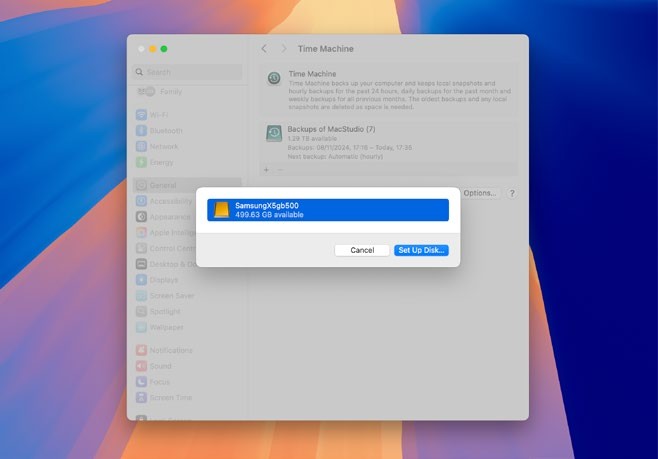
Task: Open Appearance settings icon in sidebar
Action: tap(141, 217)
